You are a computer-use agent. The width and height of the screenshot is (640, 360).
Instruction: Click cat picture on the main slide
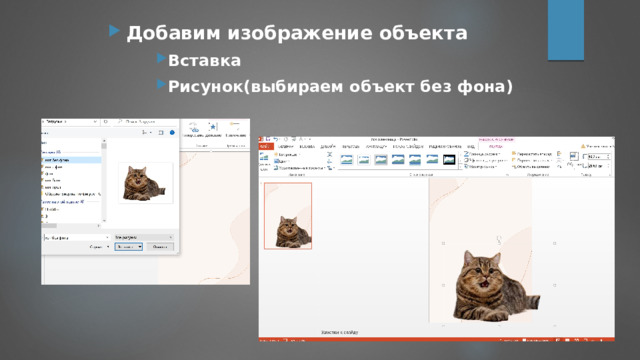point(497,286)
